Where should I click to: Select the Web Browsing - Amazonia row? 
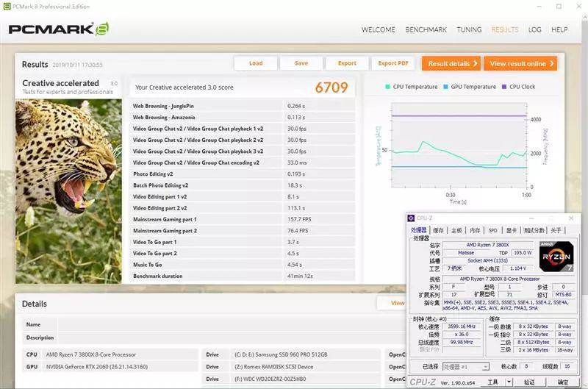click(x=243, y=117)
